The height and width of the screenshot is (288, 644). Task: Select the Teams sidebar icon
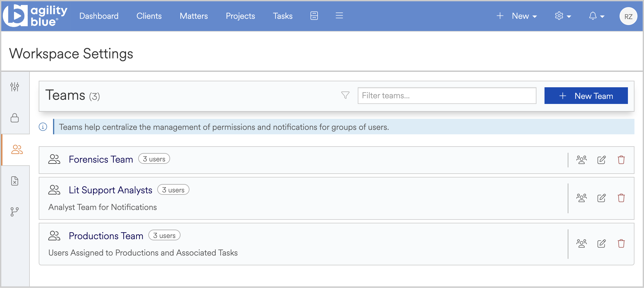tap(17, 150)
